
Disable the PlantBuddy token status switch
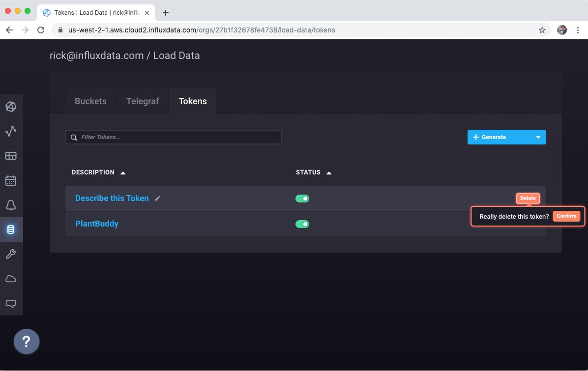tap(302, 224)
